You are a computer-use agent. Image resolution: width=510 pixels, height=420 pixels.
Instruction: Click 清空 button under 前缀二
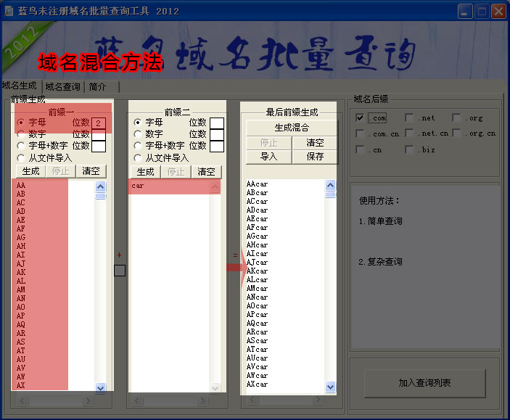coord(206,171)
